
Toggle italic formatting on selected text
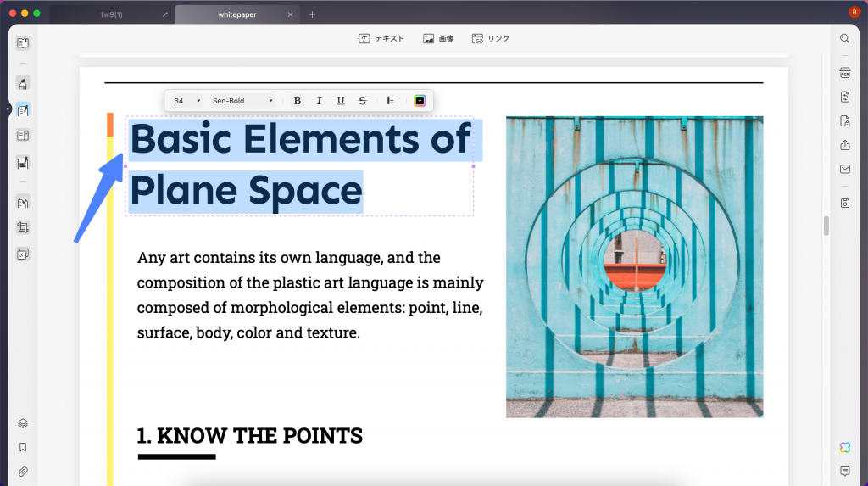[319, 101]
